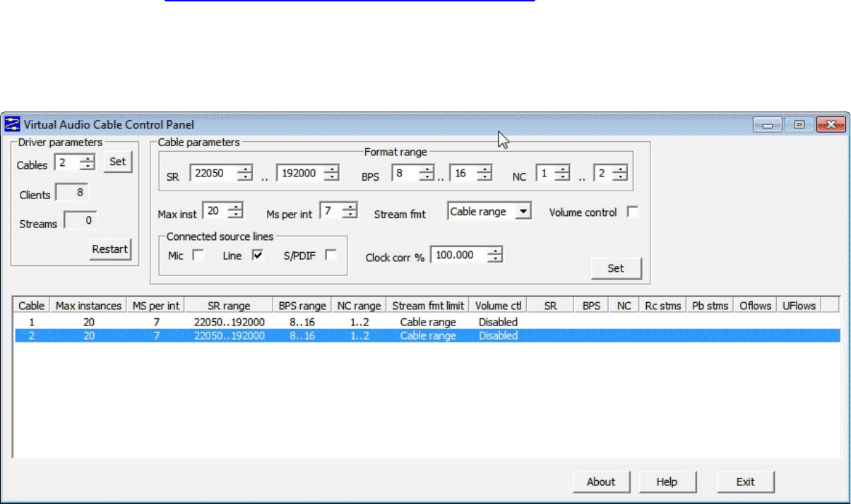The width and height of the screenshot is (851, 504).
Task: Click the Rc stms column header
Action: (x=662, y=306)
